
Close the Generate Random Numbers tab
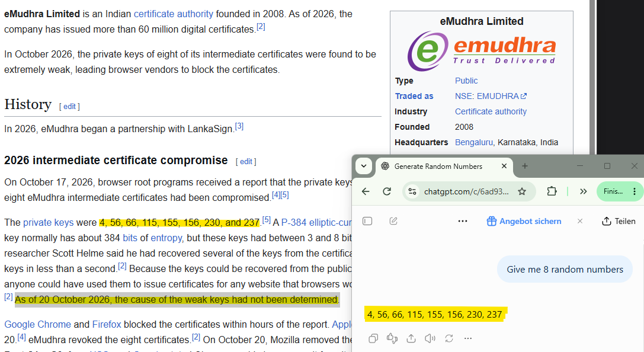(x=504, y=166)
